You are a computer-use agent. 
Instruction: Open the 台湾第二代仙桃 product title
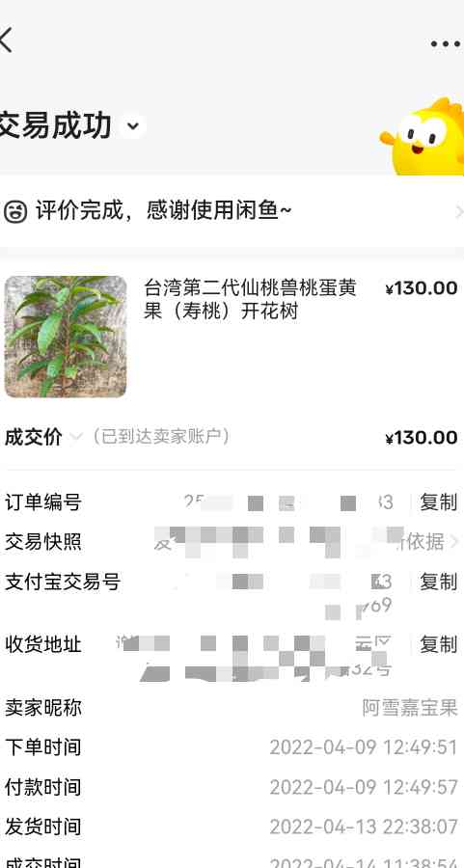[250, 300]
